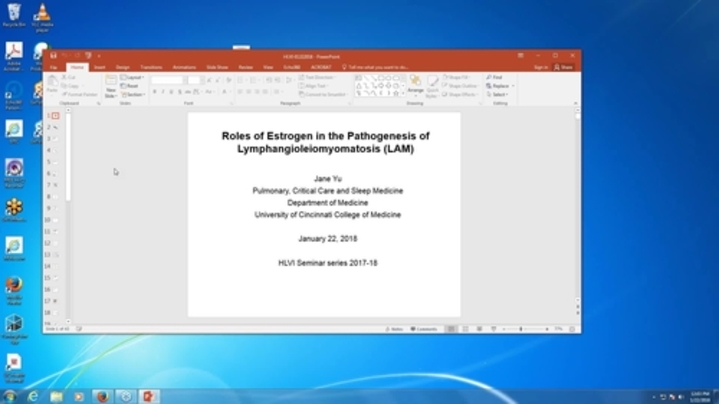
Task: Toggle Center alignment button
Action: coord(249,92)
